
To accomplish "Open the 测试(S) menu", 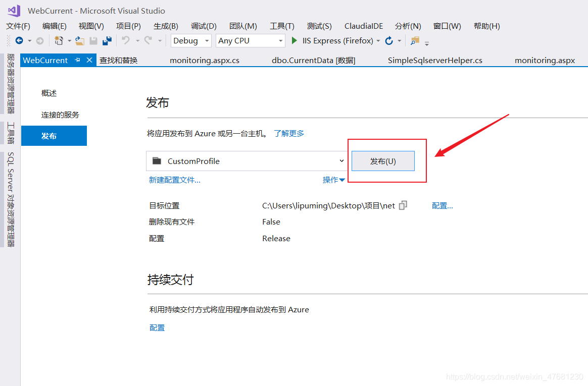I will pyautogui.click(x=319, y=26).
